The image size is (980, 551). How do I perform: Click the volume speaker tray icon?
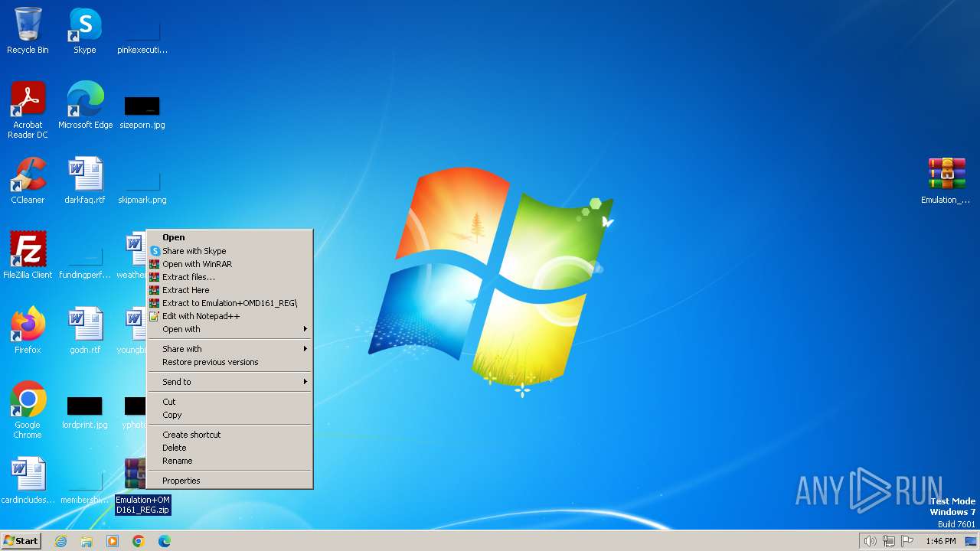[x=870, y=541]
